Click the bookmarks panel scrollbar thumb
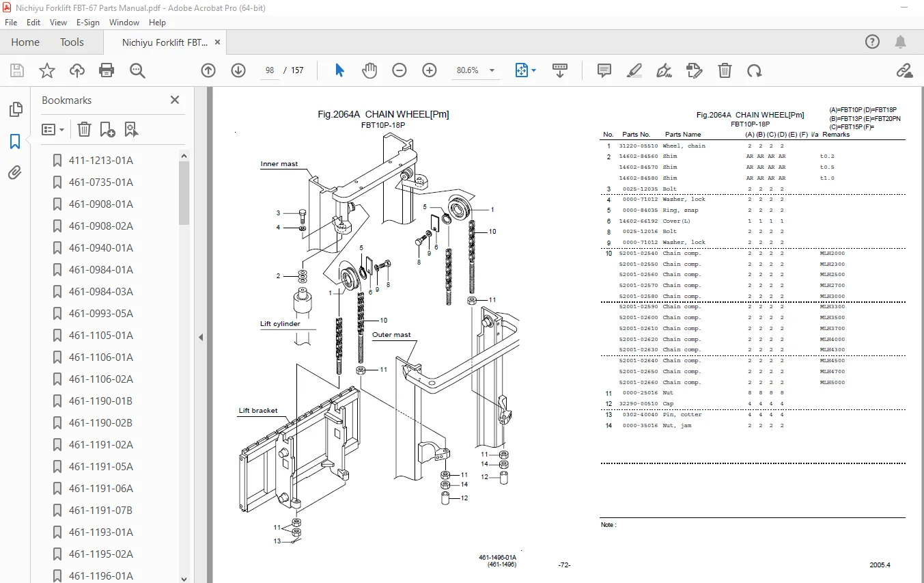The height and width of the screenshot is (583, 924). (184, 194)
